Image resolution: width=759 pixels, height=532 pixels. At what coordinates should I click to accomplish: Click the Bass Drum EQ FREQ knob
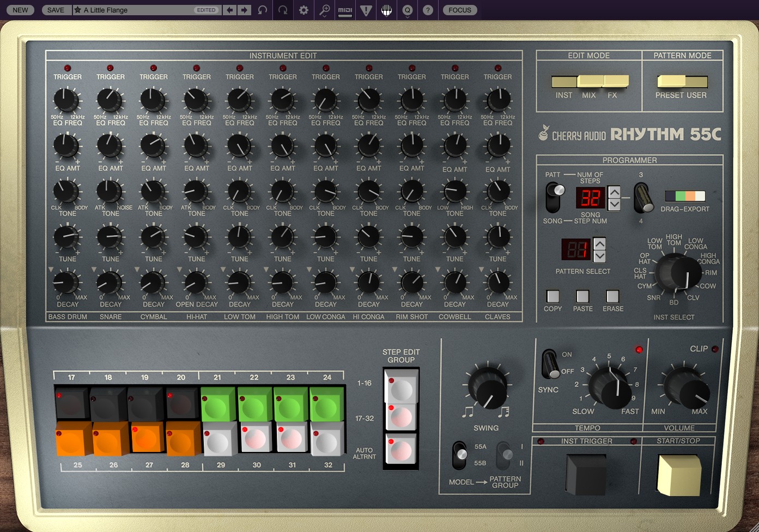pos(66,100)
